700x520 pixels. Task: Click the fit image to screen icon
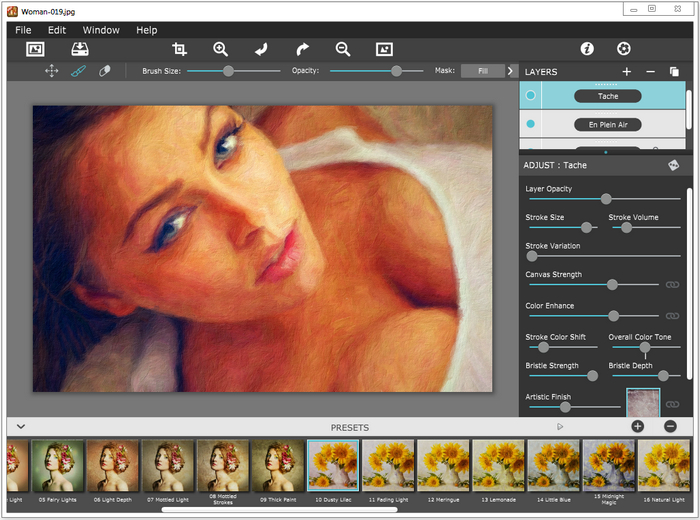(x=384, y=49)
